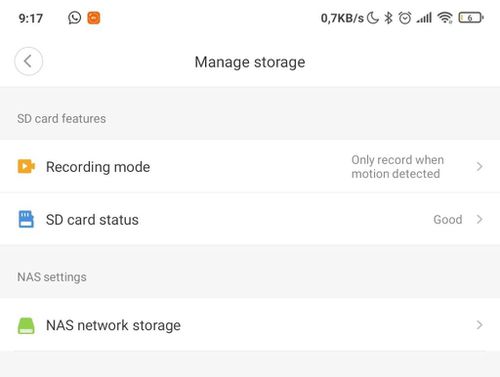
Task: Tap the WhatsApp notification icon
Action: tap(74, 18)
